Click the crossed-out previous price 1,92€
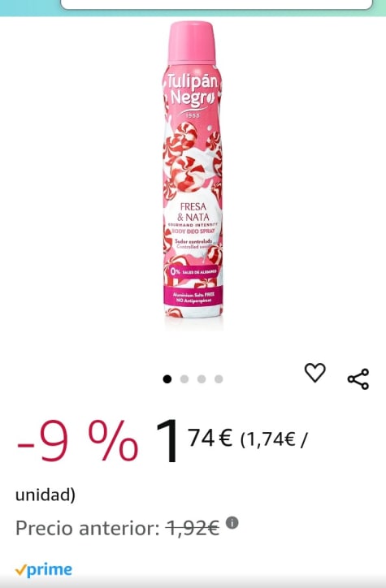This screenshot has height=588, width=386. click(193, 528)
